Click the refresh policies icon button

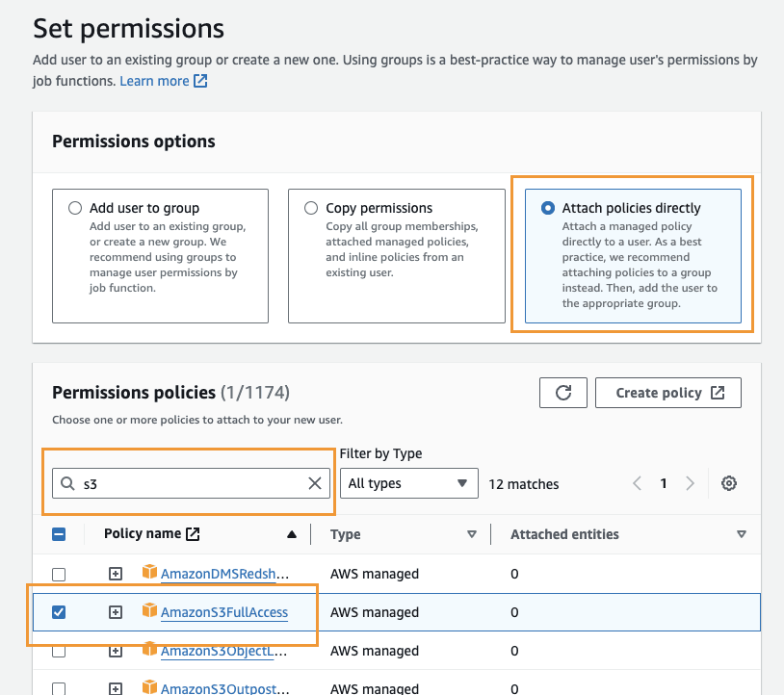click(x=563, y=393)
